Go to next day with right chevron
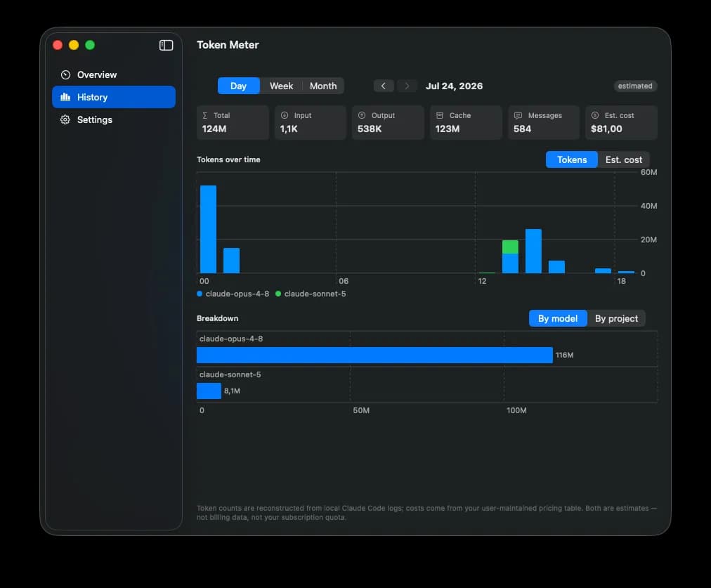This screenshot has width=711, height=588. [x=407, y=86]
